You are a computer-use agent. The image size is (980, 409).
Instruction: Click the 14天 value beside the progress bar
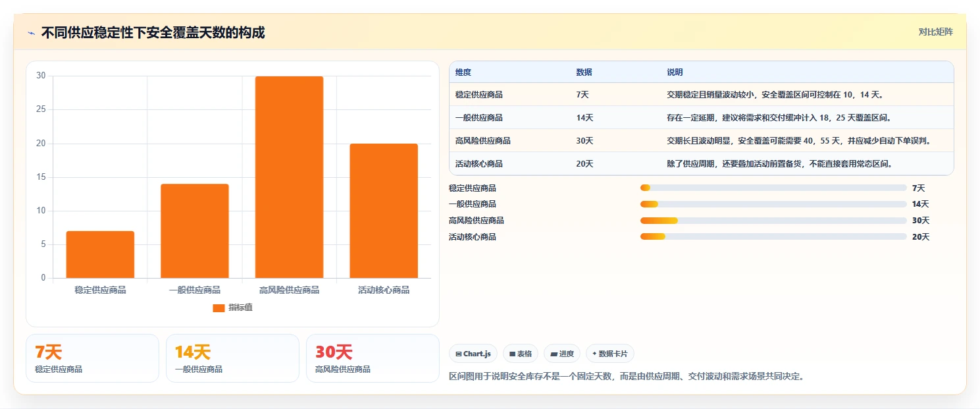pos(921,204)
